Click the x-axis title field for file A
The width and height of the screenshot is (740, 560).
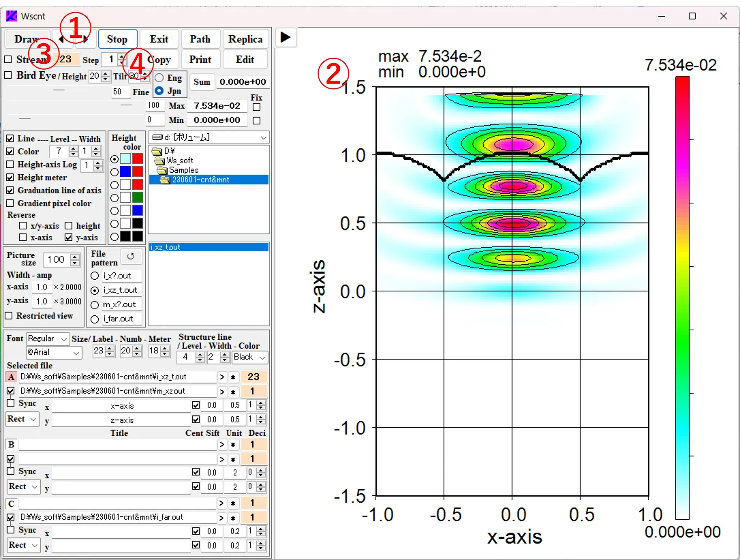pyautogui.click(x=121, y=406)
